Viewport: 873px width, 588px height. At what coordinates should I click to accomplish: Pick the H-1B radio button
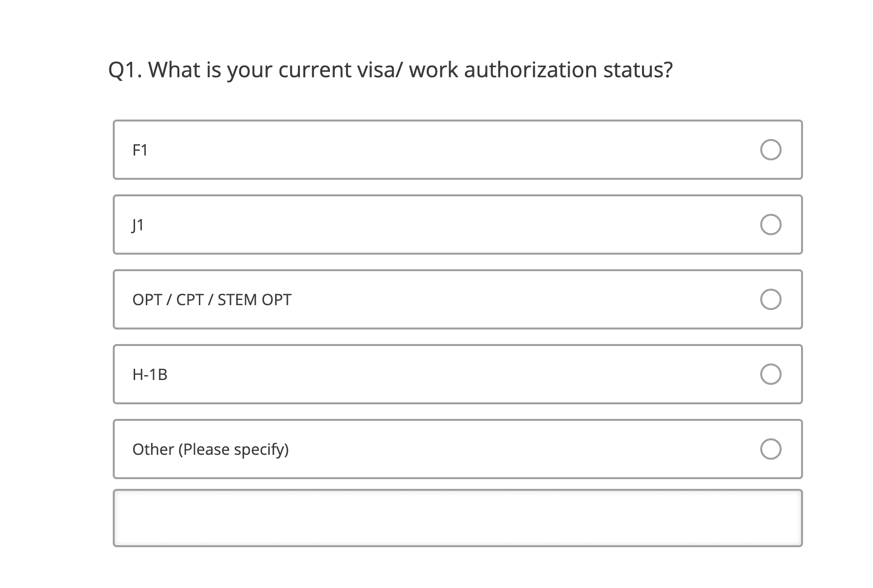click(x=770, y=374)
